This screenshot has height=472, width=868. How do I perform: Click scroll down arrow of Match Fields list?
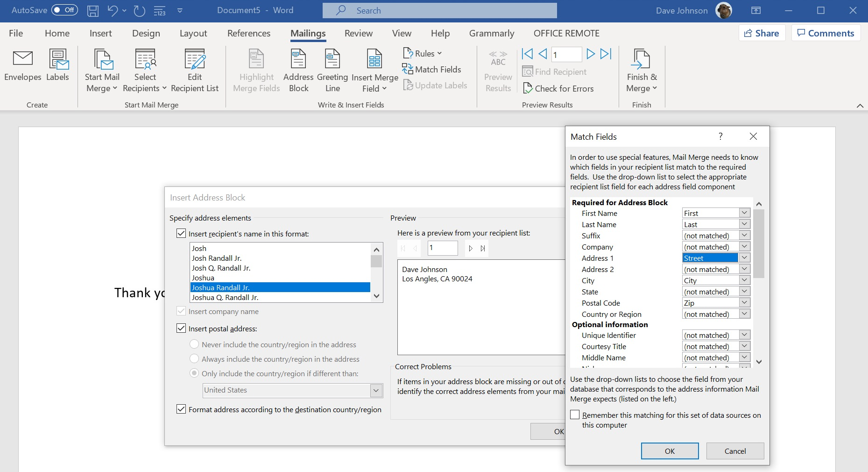click(759, 362)
